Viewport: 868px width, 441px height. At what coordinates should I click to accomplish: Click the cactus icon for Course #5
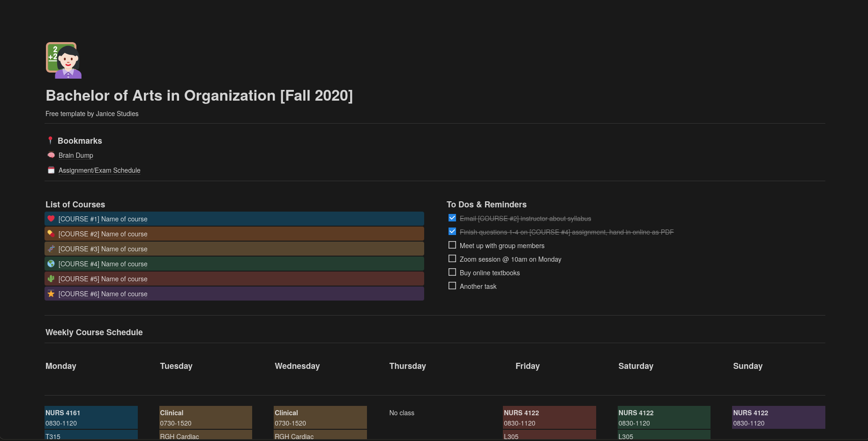click(51, 279)
